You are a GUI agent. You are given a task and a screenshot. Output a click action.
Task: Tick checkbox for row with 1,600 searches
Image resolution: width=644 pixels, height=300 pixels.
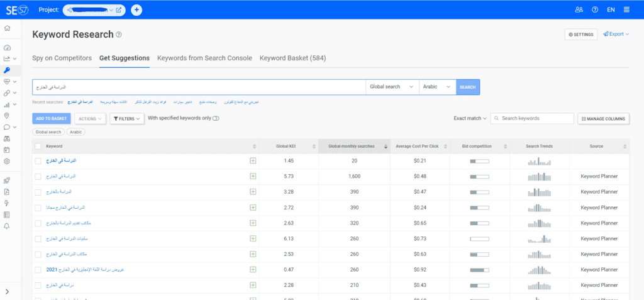(x=38, y=176)
